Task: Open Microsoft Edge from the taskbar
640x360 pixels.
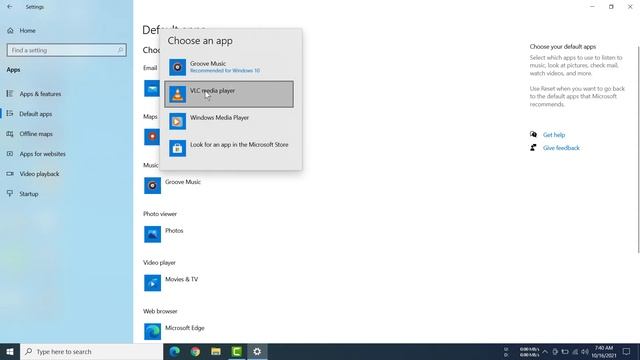Action: (x=175, y=351)
